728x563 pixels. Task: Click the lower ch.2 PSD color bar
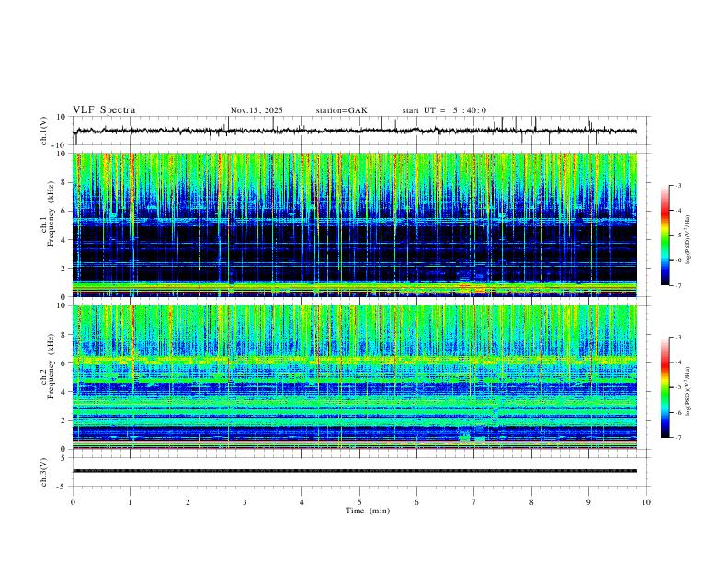click(665, 387)
